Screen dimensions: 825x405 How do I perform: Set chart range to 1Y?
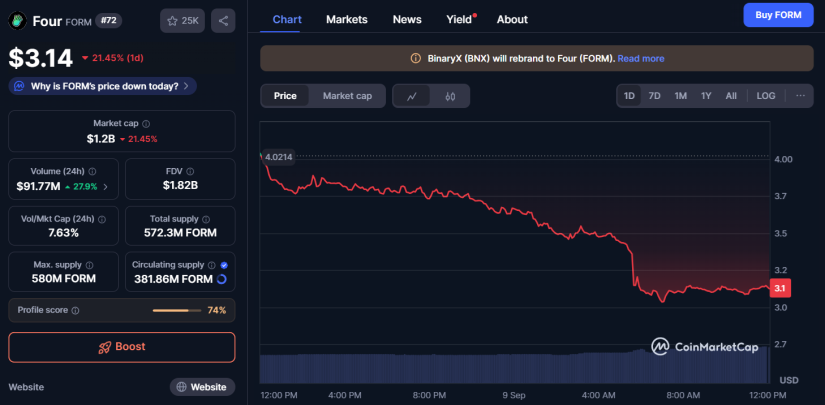tap(706, 96)
